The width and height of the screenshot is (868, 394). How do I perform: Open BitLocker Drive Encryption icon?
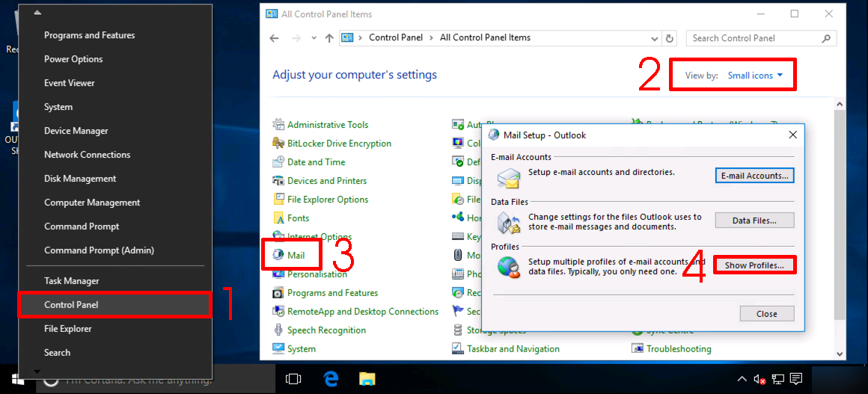pyautogui.click(x=278, y=144)
